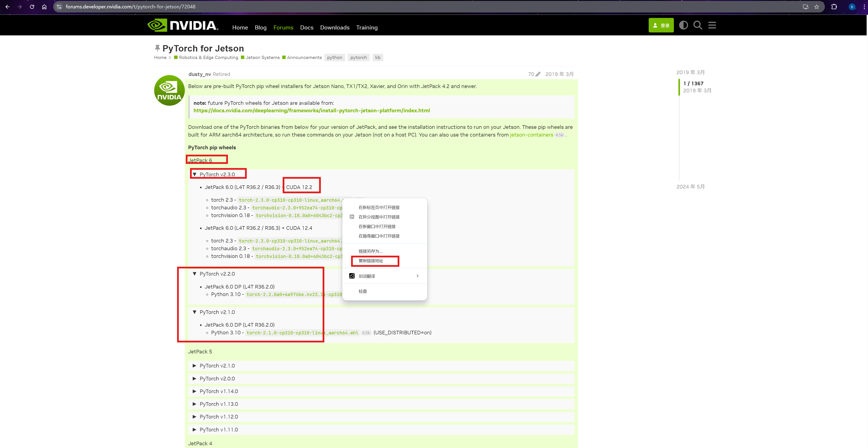
Task: Click the browser back arrow icon
Action: 7,7
